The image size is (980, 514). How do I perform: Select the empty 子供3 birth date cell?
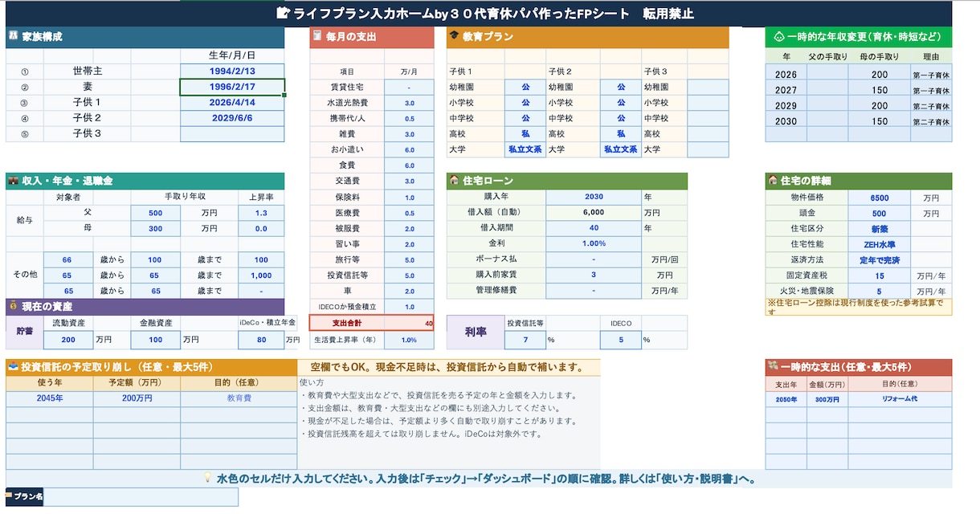click(231, 133)
